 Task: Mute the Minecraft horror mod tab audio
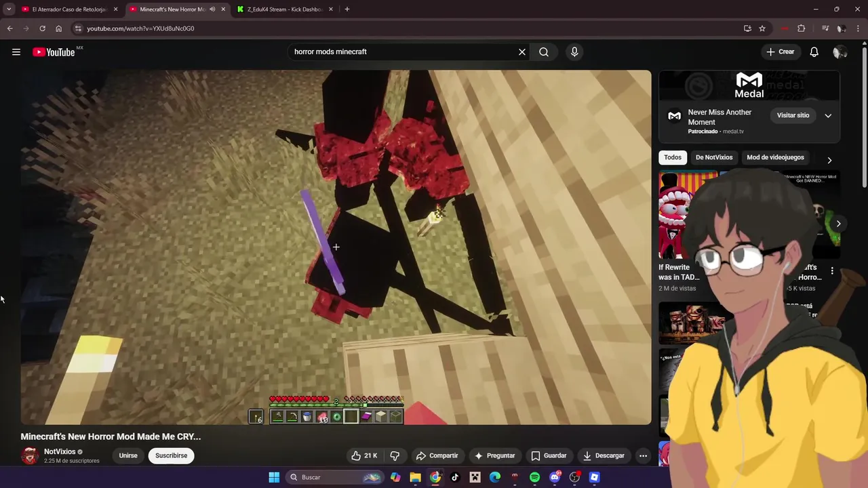(212, 9)
